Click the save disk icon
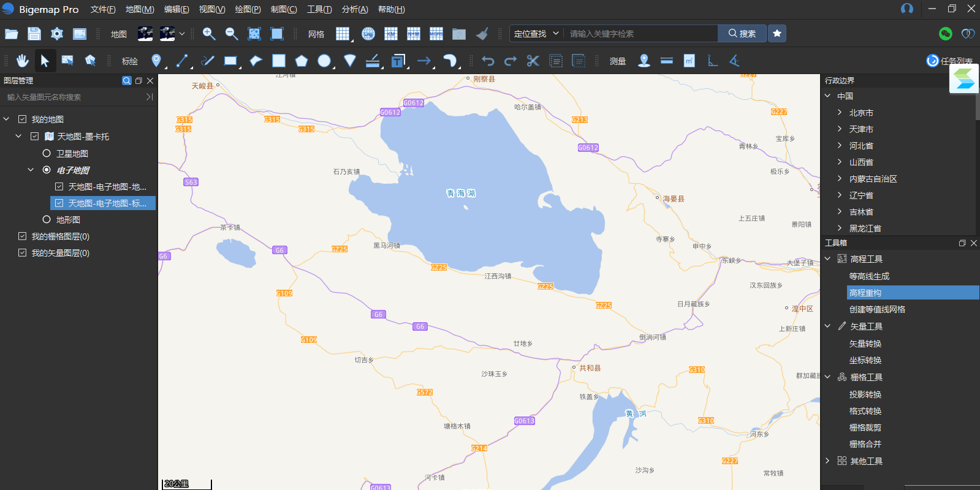 (34, 34)
